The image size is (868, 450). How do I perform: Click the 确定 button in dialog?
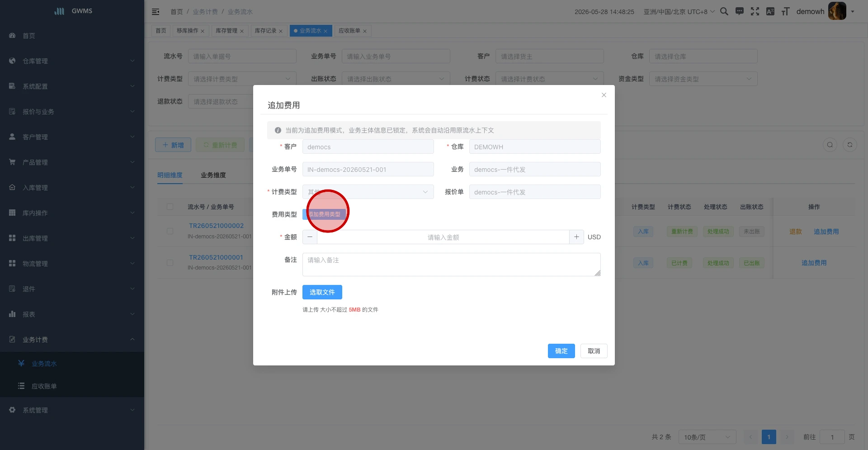pyautogui.click(x=561, y=351)
